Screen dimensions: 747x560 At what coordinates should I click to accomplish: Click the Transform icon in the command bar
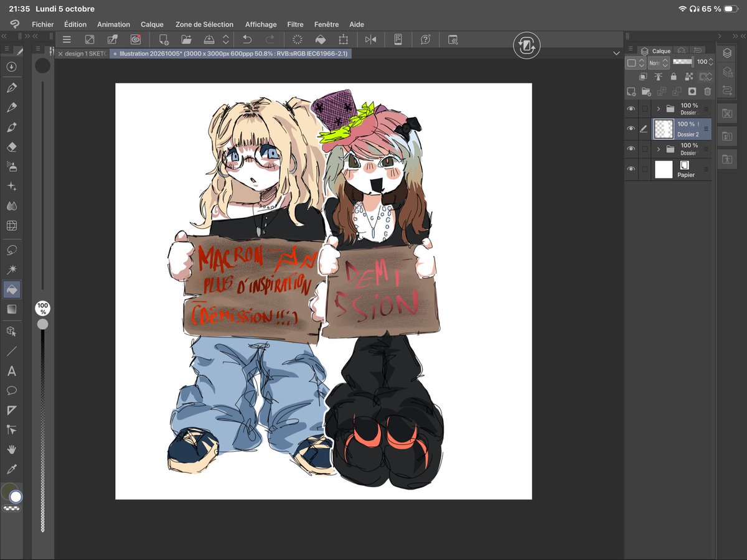pyautogui.click(x=343, y=39)
